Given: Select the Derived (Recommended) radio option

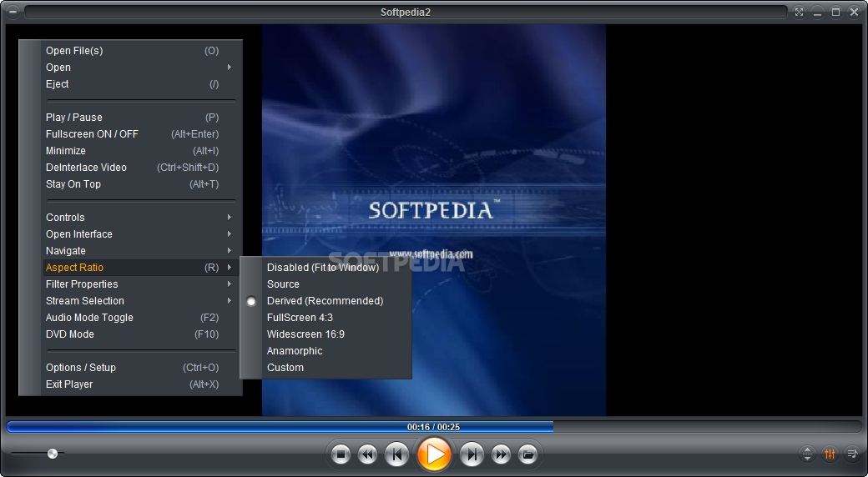Looking at the screenshot, I should [251, 301].
